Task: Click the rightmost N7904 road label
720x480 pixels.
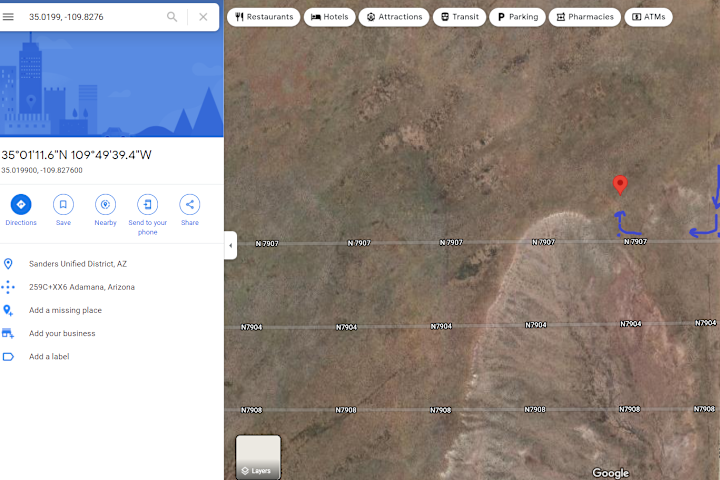Action: [706, 323]
